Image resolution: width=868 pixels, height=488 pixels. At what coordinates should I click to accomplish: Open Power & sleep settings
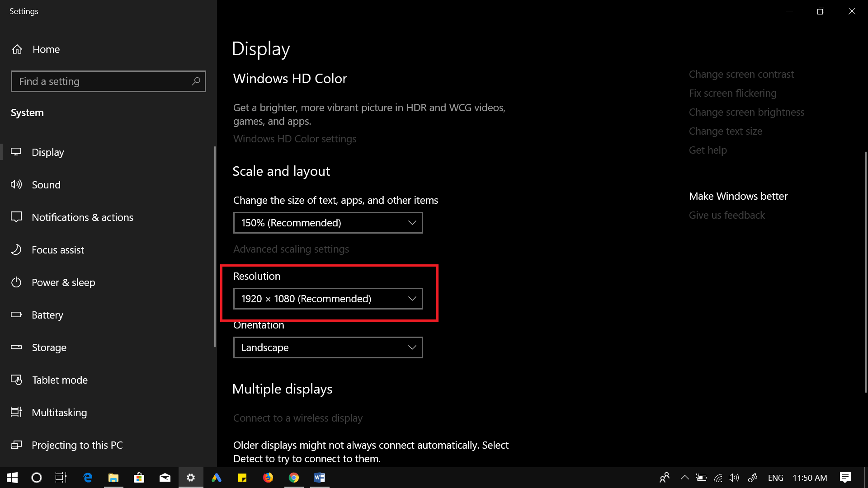(x=63, y=282)
